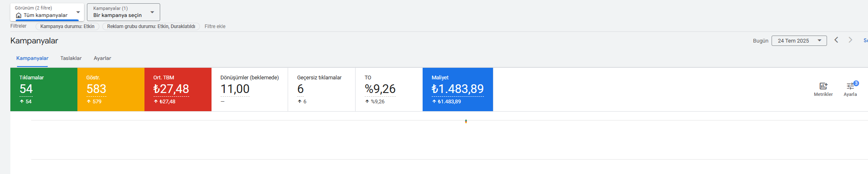Expand the Görünüm view dropdown
The image size is (868, 174).
[47, 12]
